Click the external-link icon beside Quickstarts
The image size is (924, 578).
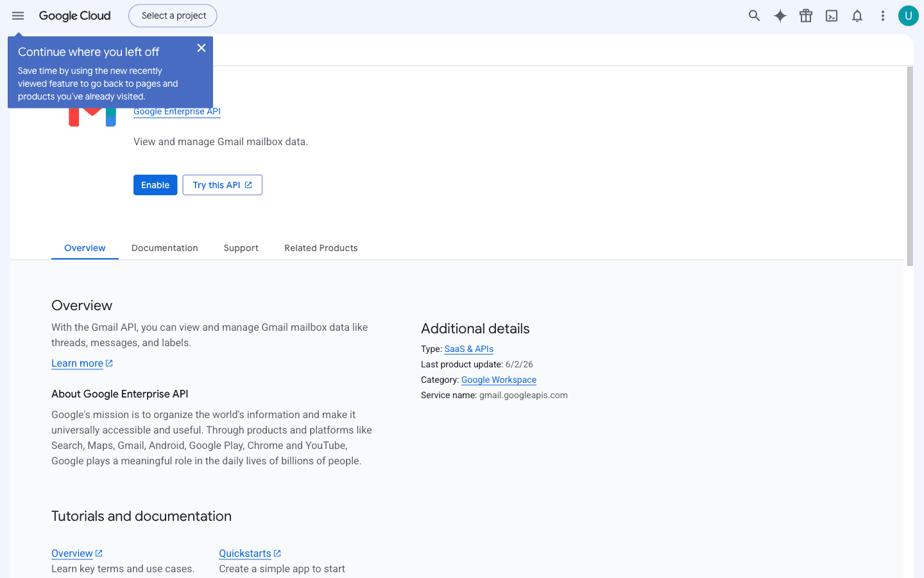tap(277, 554)
